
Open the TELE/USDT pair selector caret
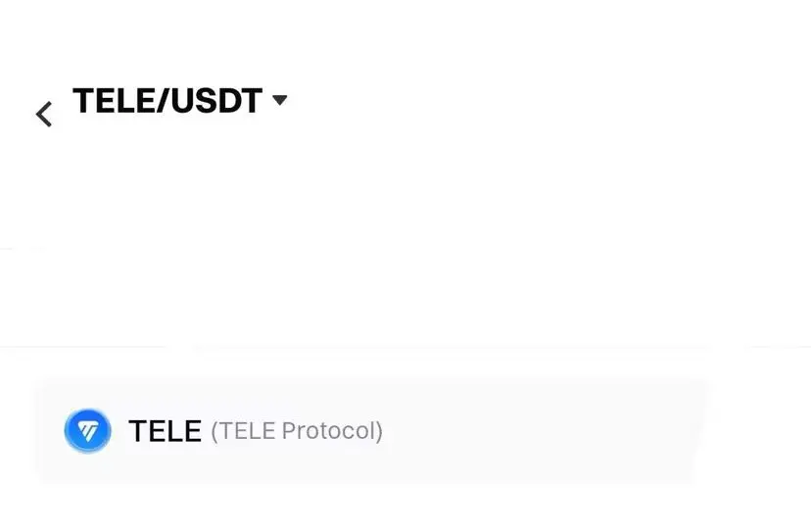point(280,100)
